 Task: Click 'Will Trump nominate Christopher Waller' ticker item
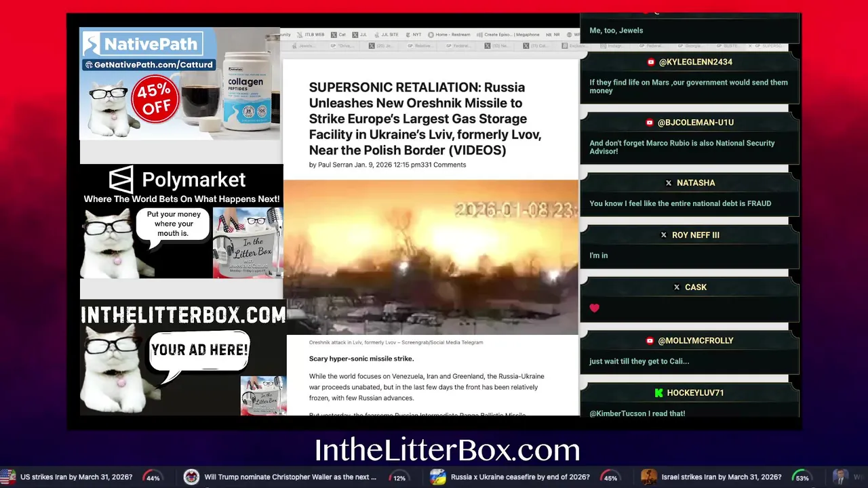[290, 477]
